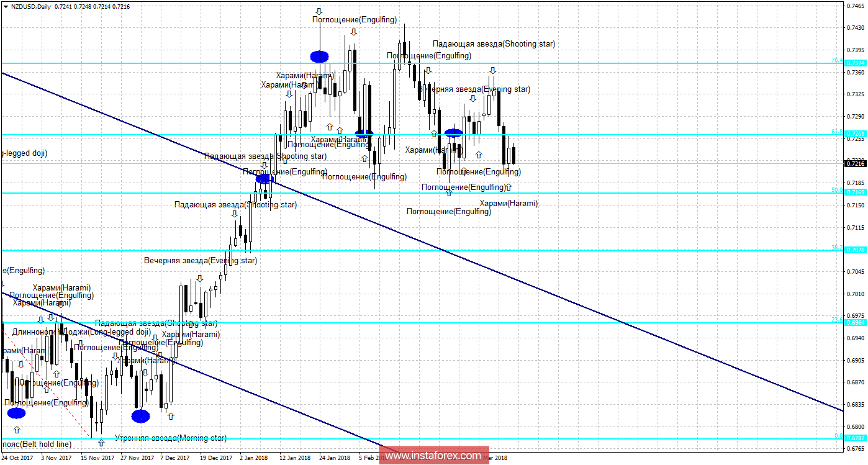868x465 pixels.
Task: Select the up arrow left of Morning star label
Action: (x=101, y=443)
